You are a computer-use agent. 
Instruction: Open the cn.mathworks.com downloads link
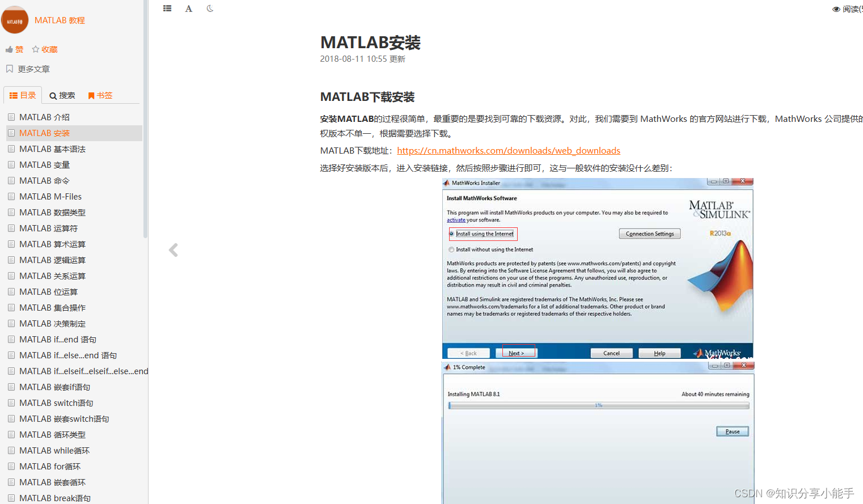[x=509, y=151]
